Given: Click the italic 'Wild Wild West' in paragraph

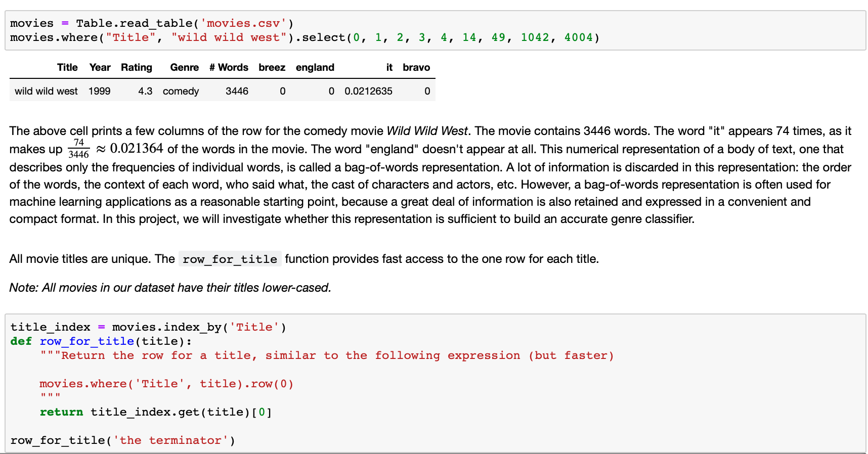Looking at the screenshot, I should 427,131.
